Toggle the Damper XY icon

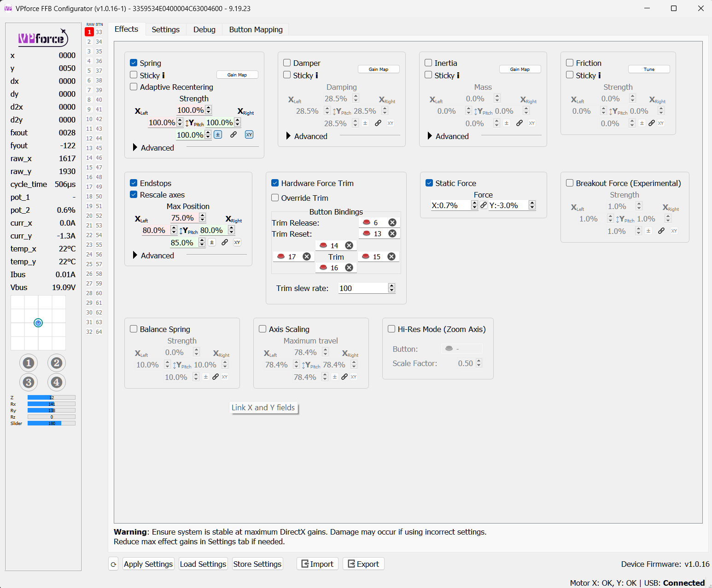(x=391, y=123)
